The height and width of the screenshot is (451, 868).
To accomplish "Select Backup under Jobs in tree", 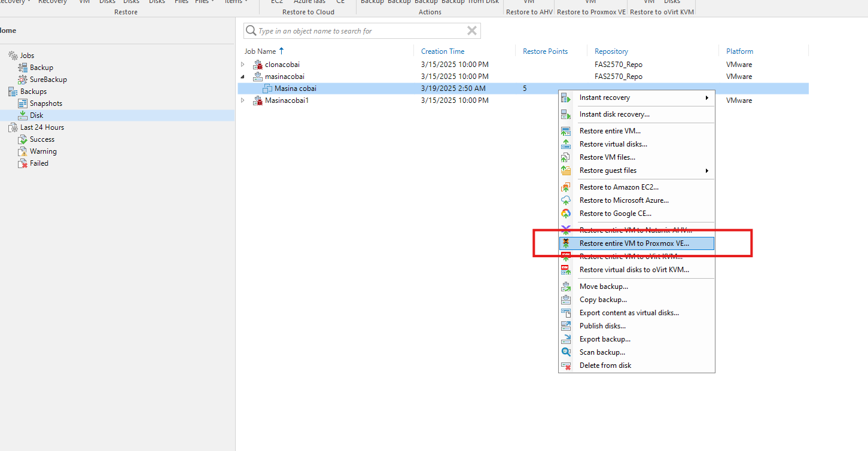I will 41,68.
